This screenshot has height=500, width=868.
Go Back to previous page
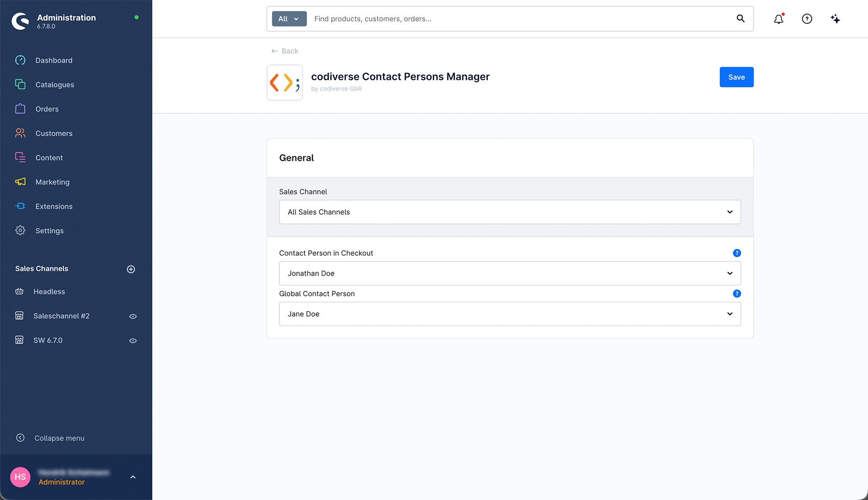click(x=285, y=51)
